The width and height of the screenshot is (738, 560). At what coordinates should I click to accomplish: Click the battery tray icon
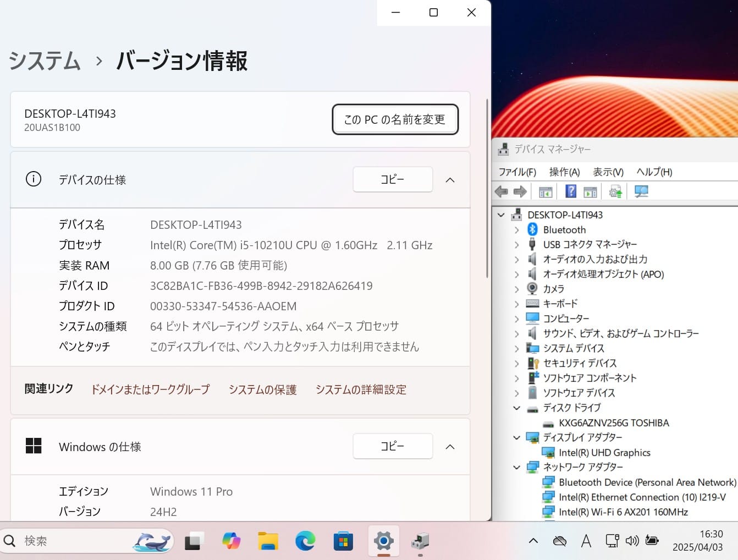[652, 541]
